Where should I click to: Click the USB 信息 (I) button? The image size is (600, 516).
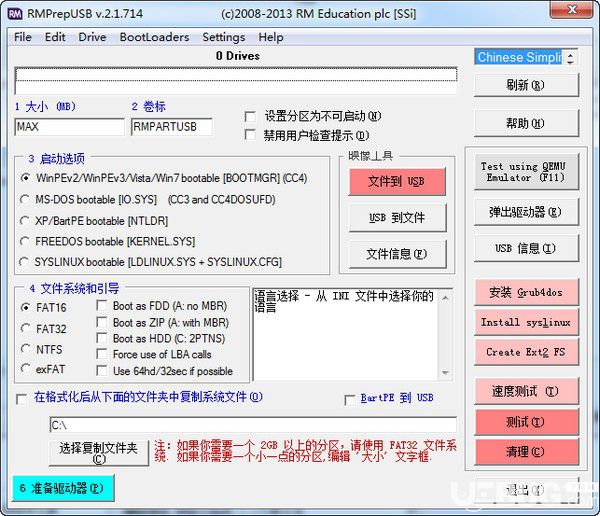pos(526,248)
